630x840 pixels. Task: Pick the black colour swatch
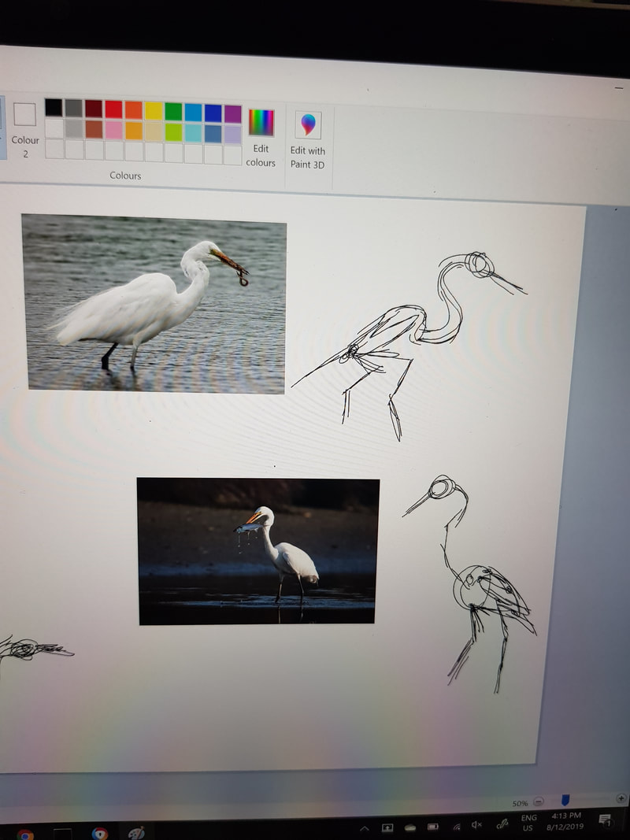[x=54, y=108]
